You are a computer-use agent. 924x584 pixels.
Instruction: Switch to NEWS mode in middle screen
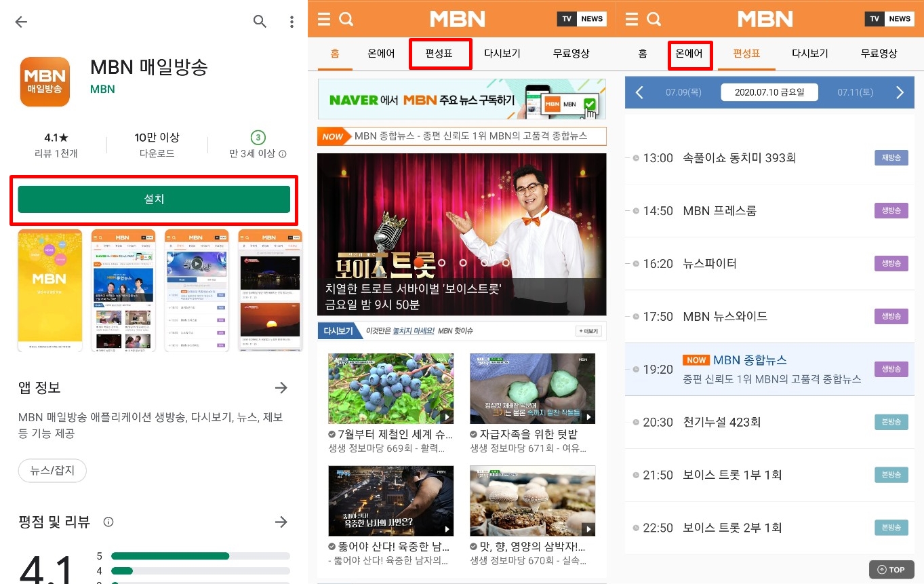tap(592, 18)
